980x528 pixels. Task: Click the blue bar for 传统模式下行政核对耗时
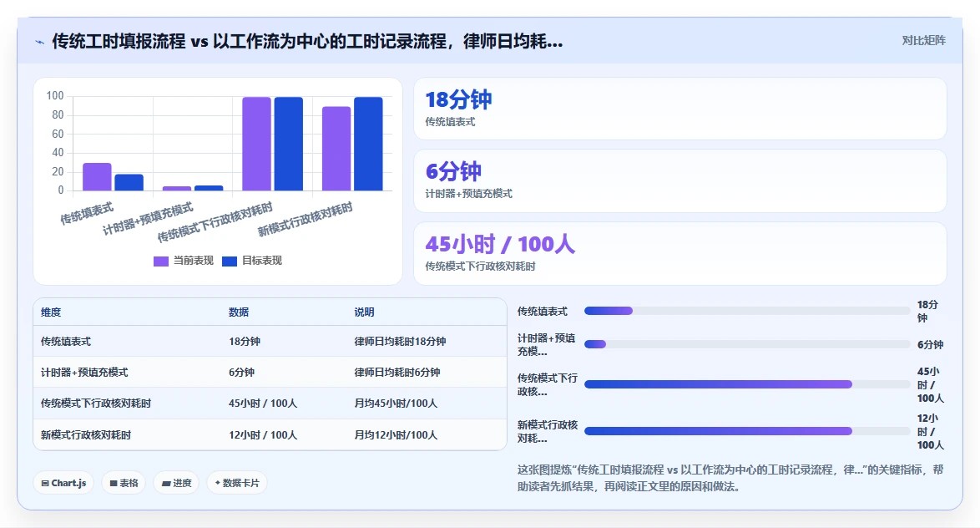[288, 144]
